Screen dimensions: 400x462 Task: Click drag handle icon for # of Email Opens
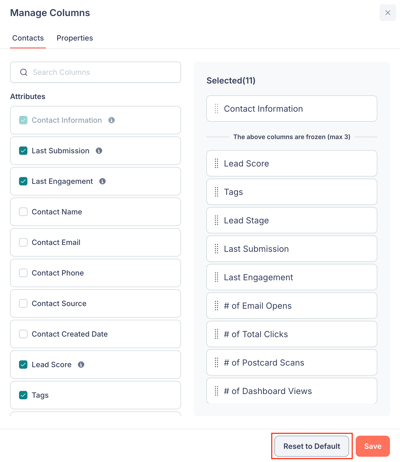(x=216, y=306)
